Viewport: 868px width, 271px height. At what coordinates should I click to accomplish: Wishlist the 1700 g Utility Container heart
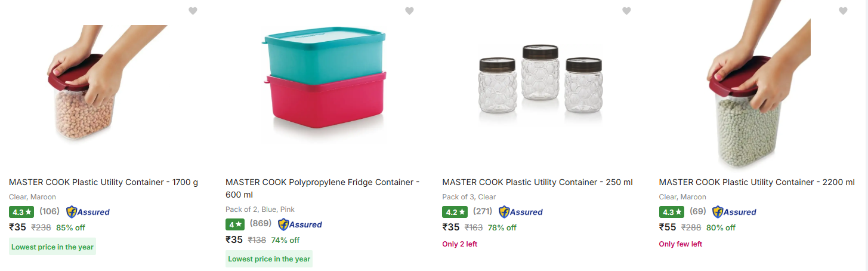coord(193,11)
